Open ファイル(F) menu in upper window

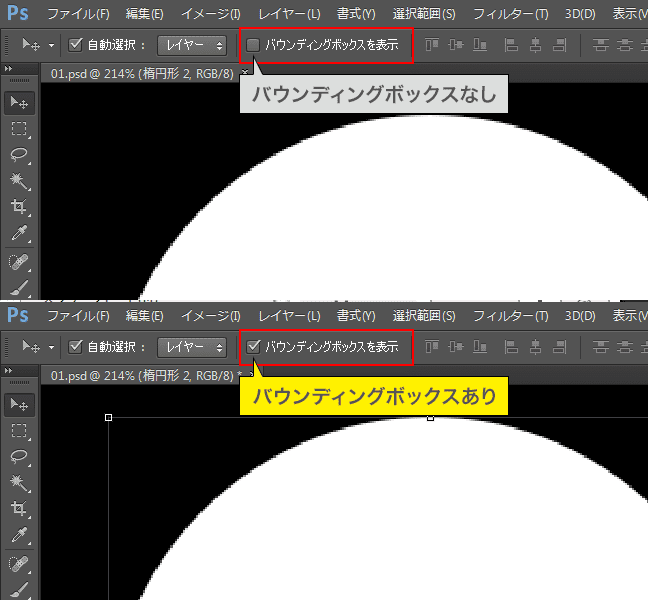pos(79,14)
